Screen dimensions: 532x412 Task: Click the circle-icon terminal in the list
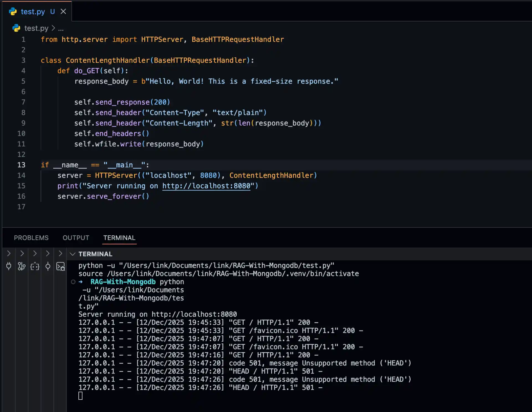pos(48,266)
